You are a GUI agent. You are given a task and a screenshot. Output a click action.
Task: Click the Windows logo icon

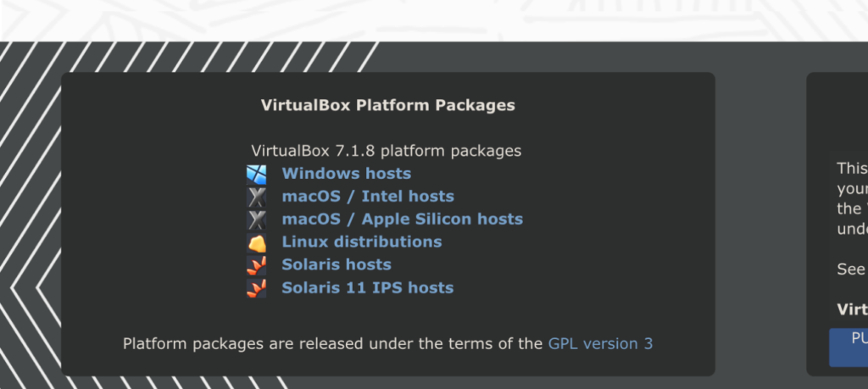[x=256, y=175]
